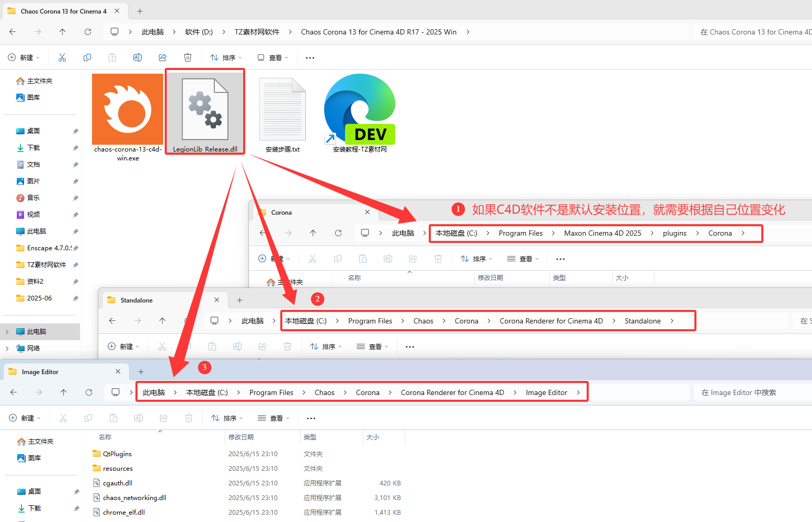Open the 排序 dropdown in Image Editor window
Image resolution: width=812 pixels, height=522 pixels.
coord(227,418)
